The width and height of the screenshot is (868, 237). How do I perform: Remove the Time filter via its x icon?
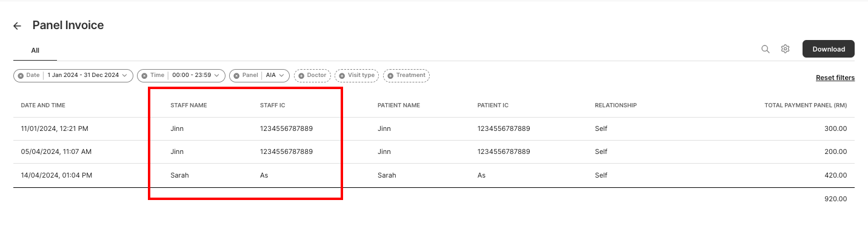tap(144, 76)
